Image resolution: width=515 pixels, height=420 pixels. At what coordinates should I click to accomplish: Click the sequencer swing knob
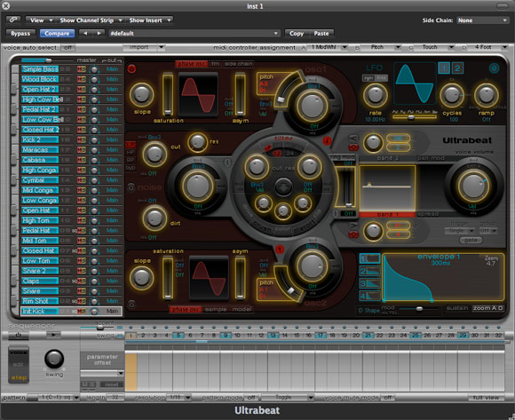54,359
